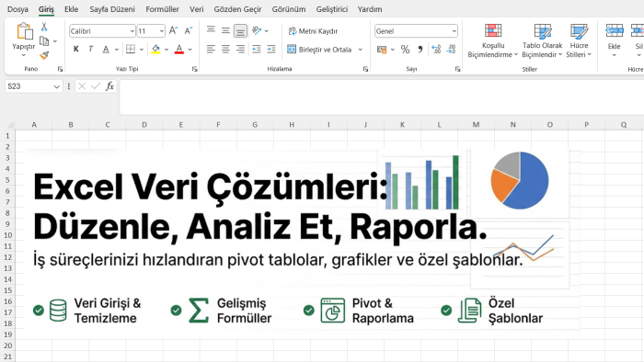Click the Select All corner triangle
Viewport: 644px width, 362px height.
tap(10, 125)
